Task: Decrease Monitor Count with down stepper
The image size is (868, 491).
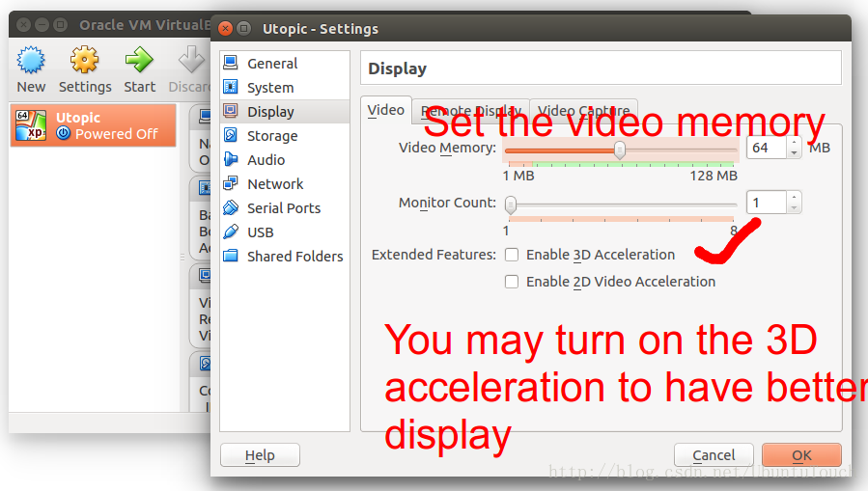Action: [794, 208]
